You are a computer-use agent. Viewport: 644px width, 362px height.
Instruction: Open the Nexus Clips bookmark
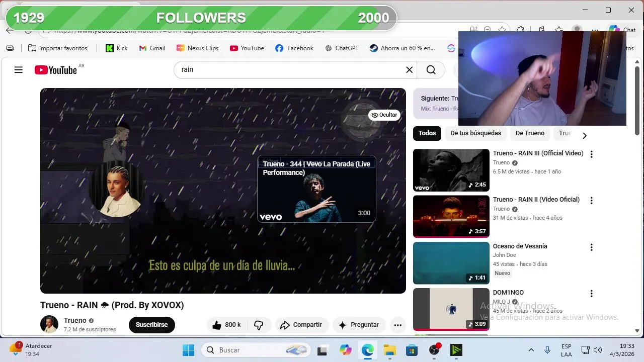(x=197, y=48)
